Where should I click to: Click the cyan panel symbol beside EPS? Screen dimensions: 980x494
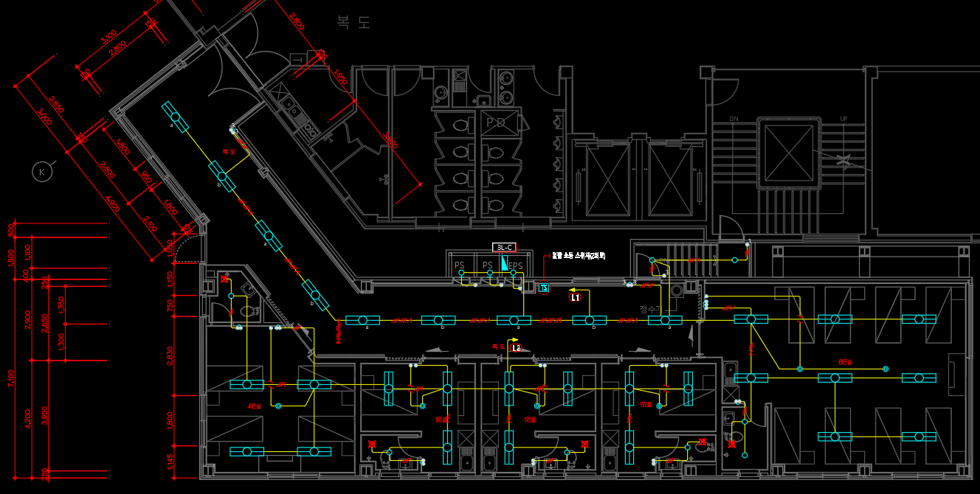pos(504,262)
